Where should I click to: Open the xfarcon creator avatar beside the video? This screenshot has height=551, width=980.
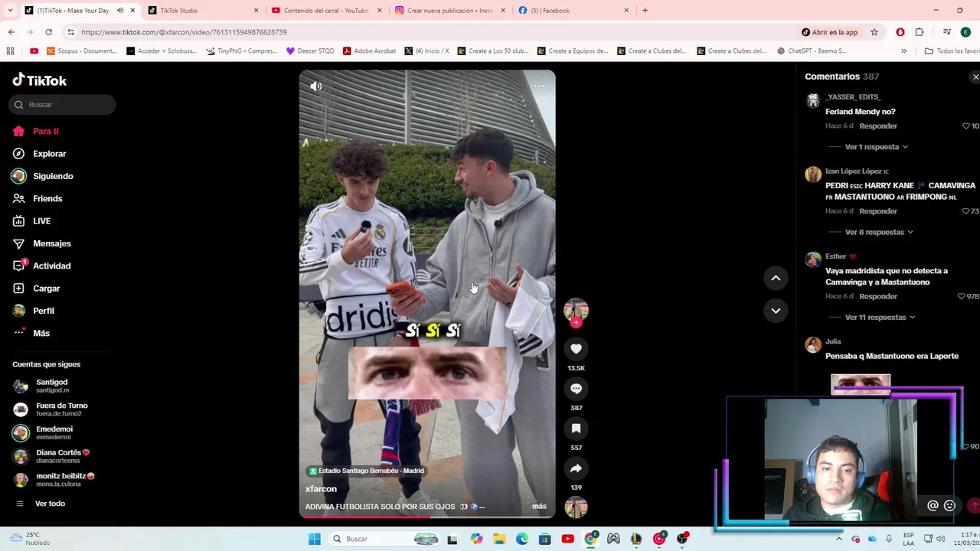(x=576, y=309)
